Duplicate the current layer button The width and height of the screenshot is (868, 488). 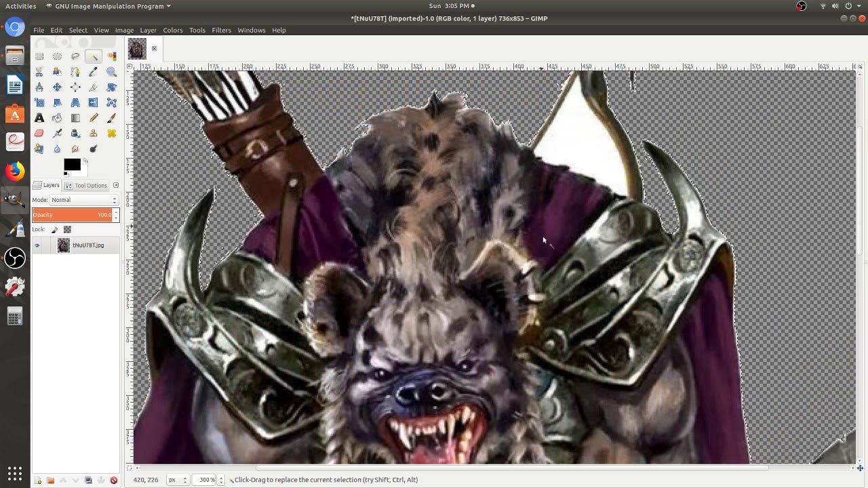pos(88,481)
